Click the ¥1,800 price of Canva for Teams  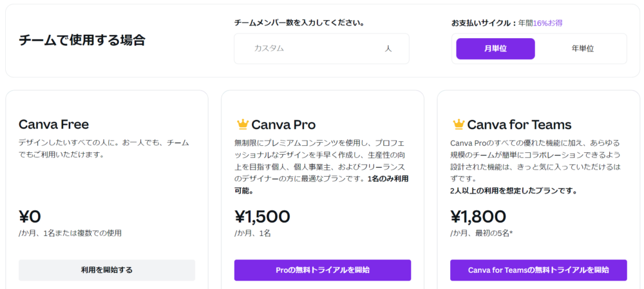click(478, 217)
